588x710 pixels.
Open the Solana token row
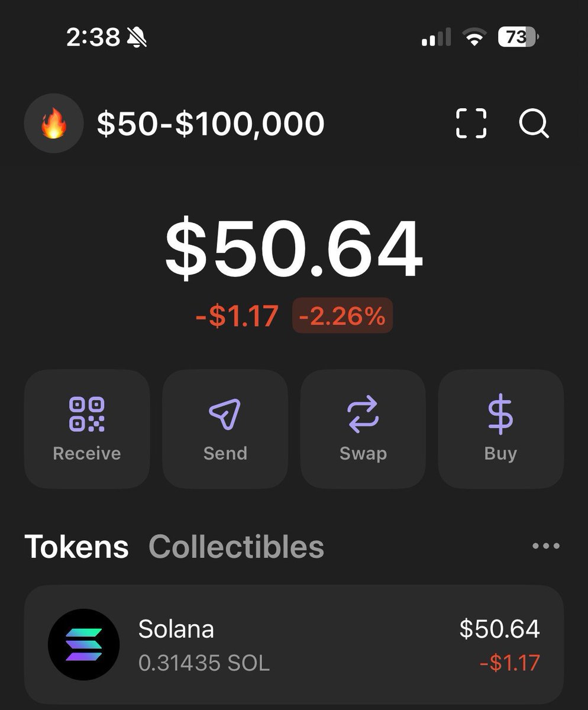coord(294,645)
